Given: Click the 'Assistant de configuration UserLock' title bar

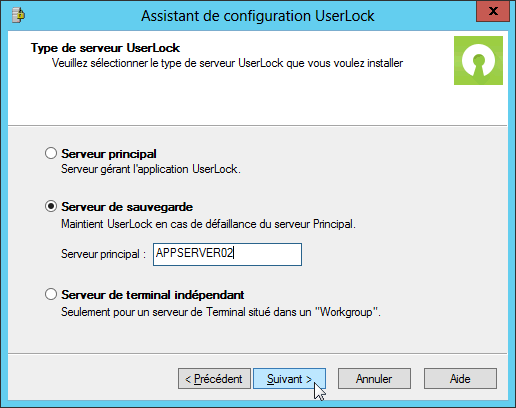Looking at the screenshot, I should [x=258, y=16].
